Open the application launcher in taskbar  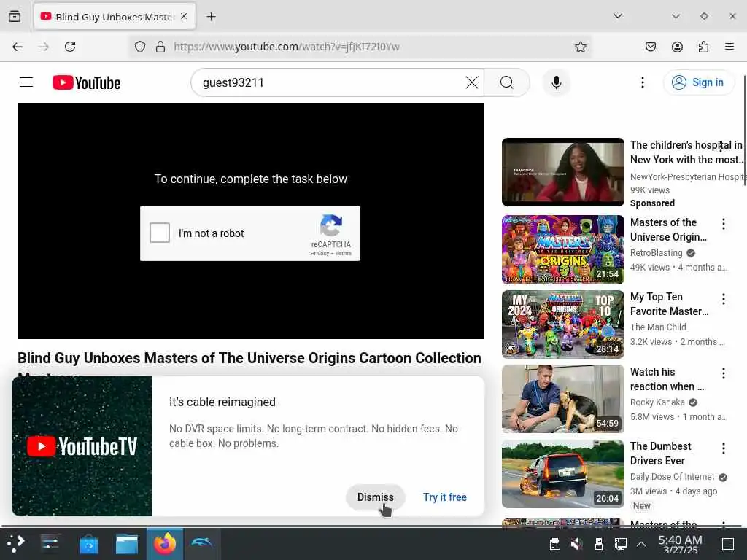pos(16,544)
